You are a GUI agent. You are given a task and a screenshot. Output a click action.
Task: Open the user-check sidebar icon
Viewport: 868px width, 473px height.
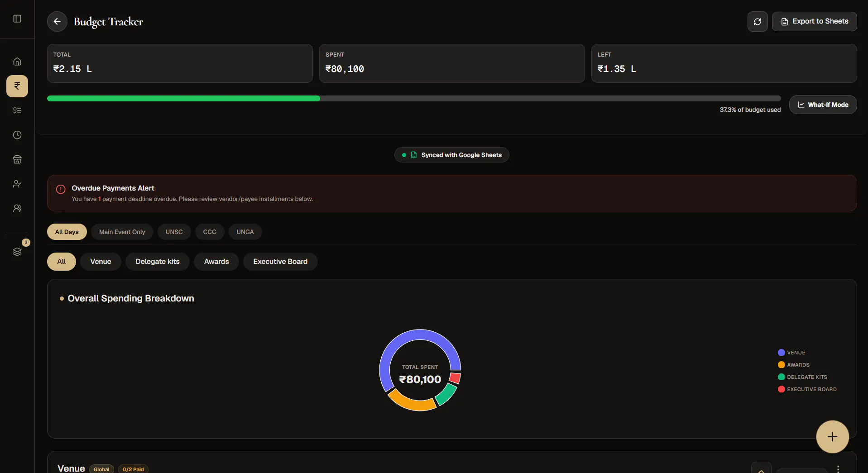[17, 184]
